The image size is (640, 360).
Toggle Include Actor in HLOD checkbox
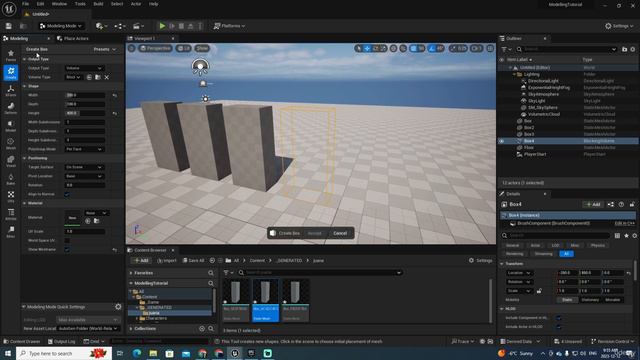click(559, 327)
